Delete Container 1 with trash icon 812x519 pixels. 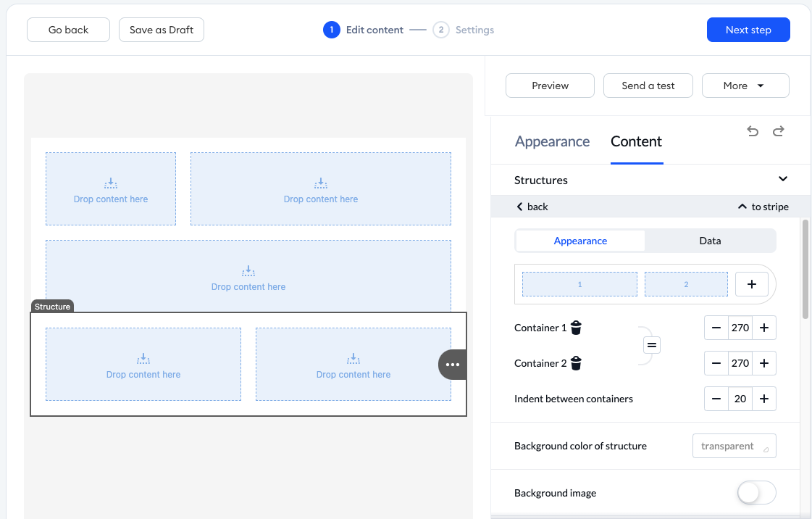[576, 328]
